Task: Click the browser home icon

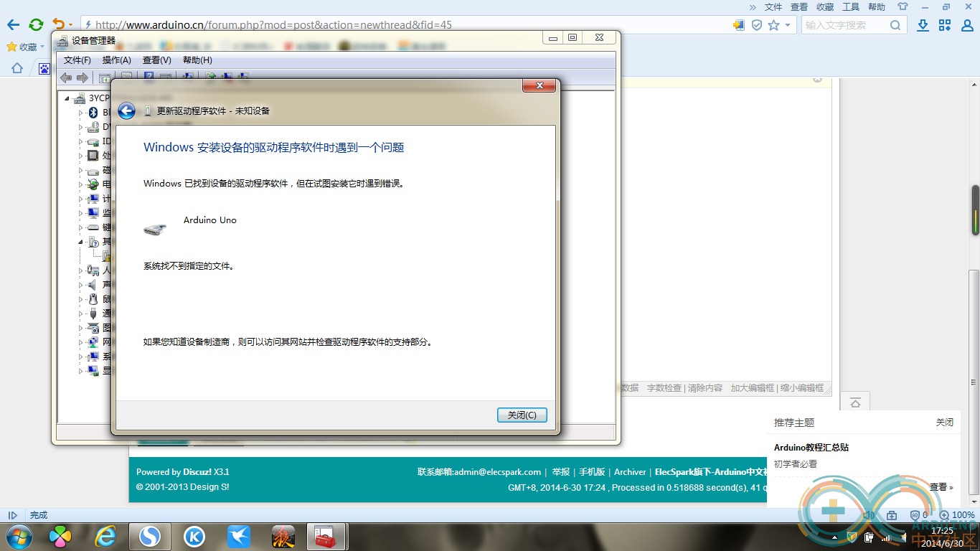Action: point(17,68)
